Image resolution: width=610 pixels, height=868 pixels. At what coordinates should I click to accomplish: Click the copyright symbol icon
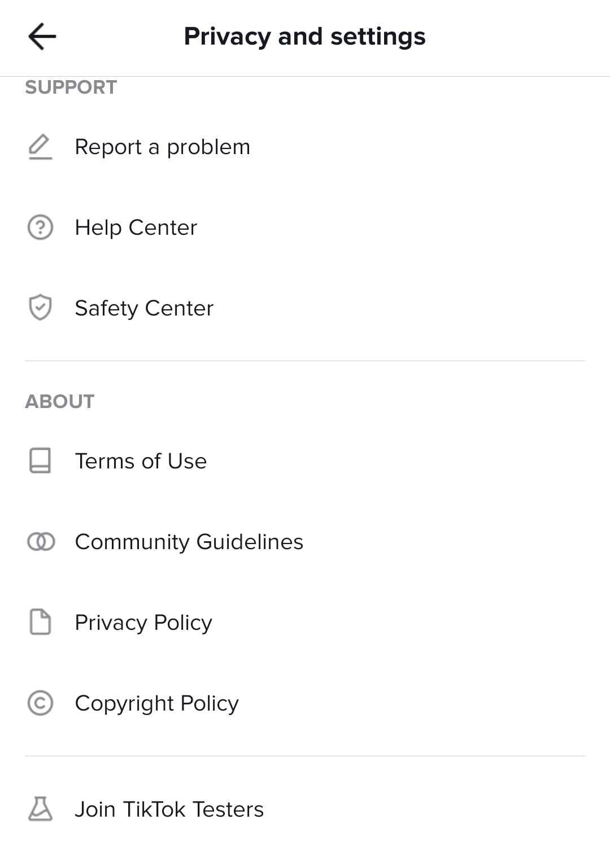point(40,703)
